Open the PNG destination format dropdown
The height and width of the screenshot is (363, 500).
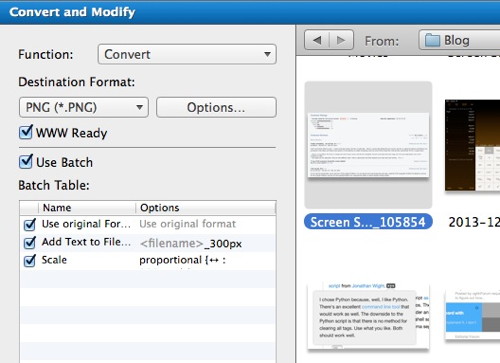pyautogui.click(x=84, y=107)
